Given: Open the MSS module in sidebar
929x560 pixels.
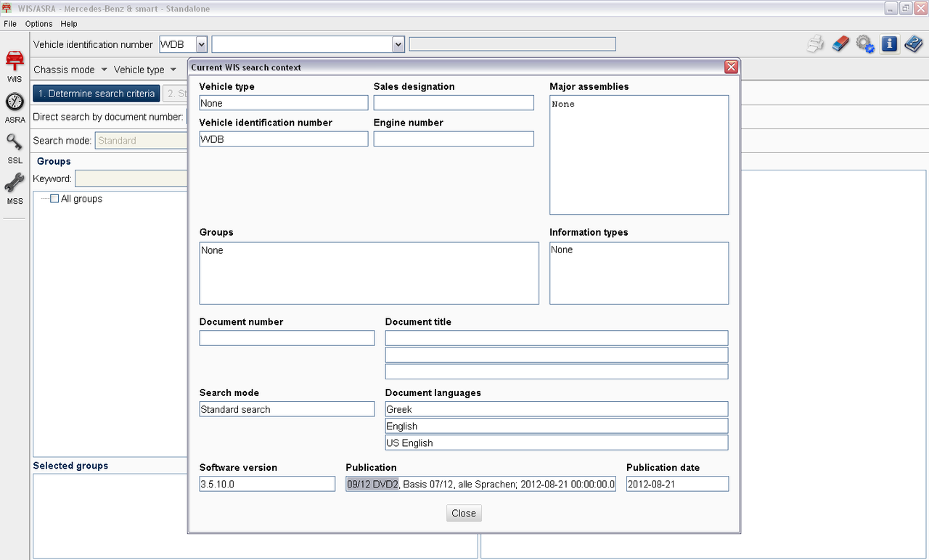Looking at the screenshot, I should 15,189.
